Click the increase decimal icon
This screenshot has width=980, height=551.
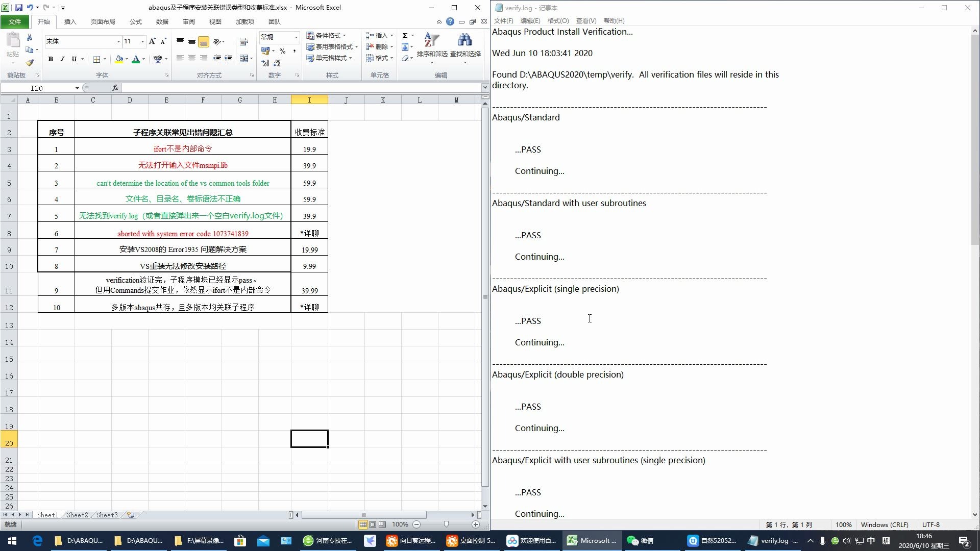pyautogui.click(x=265, y=63)
